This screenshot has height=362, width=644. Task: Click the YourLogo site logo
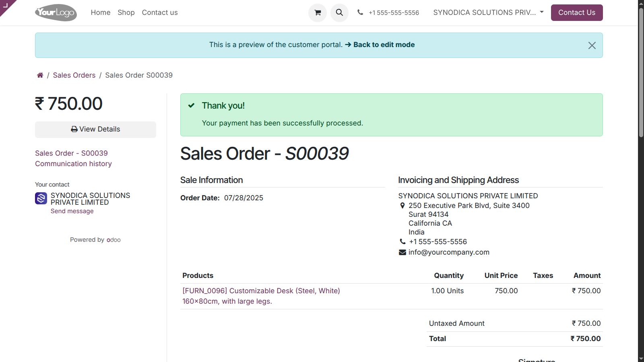pos(56,13)
